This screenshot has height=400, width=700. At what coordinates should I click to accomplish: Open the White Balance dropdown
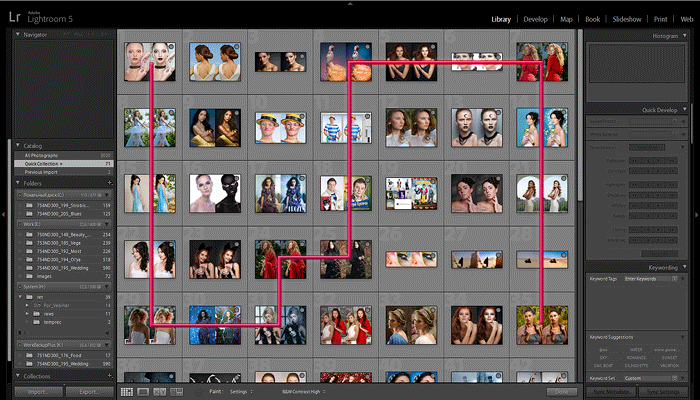pyautogui.click(x=654, y=134)
